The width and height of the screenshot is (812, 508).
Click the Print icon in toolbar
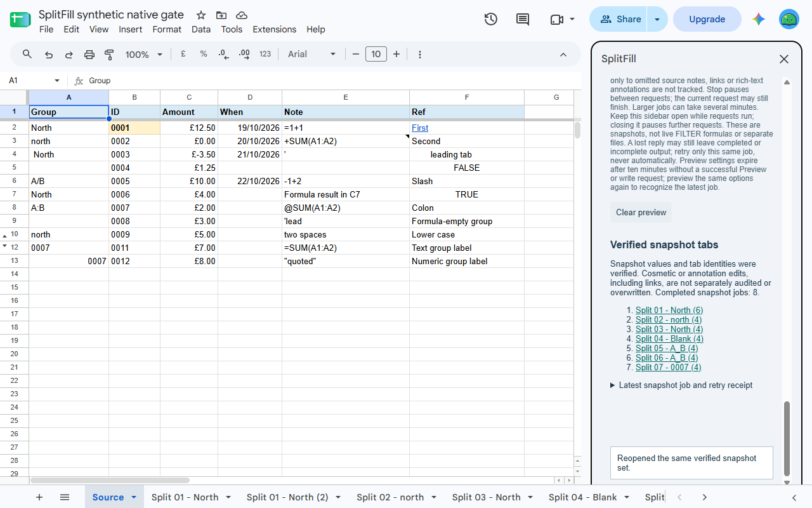click(x=89, y=55)
